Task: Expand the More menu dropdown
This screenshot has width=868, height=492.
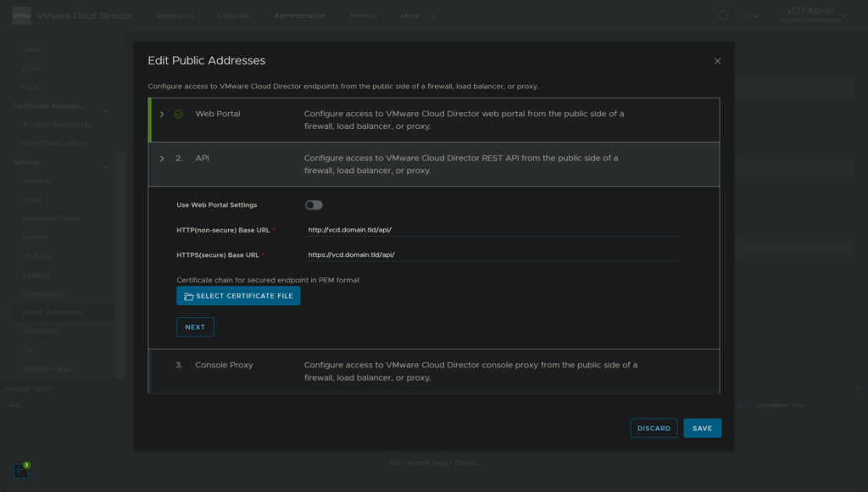Action: 418,15
